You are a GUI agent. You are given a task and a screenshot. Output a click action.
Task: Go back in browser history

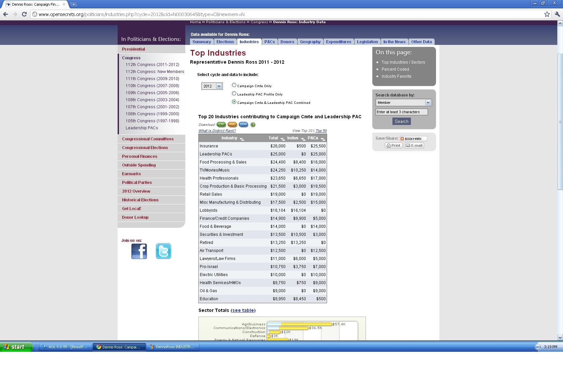tap(5, 14)
